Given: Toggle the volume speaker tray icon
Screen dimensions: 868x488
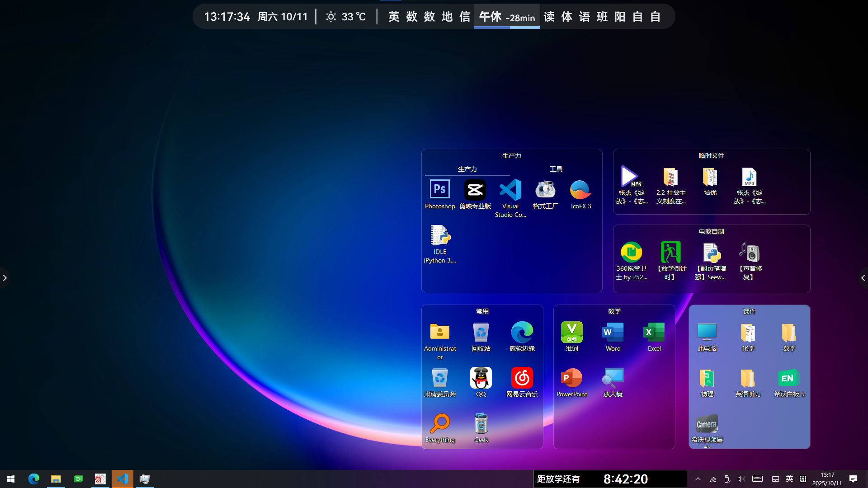Looking at the screenshot, I should pos(741,479).
